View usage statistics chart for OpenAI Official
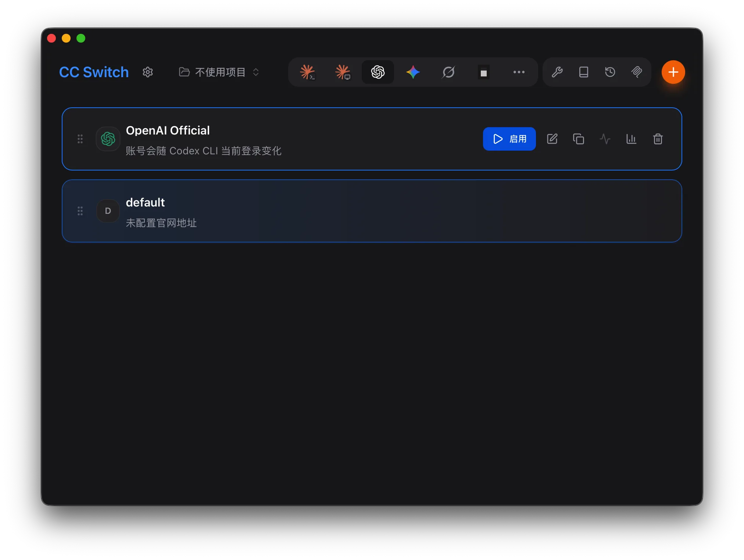The width and height of the screenshot is (744, 560). tap(632, 139)
